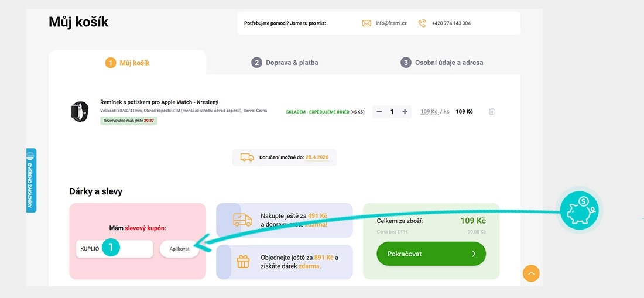Click the Velikost: 38/40/41mm product details line

(x=184, y=111)
